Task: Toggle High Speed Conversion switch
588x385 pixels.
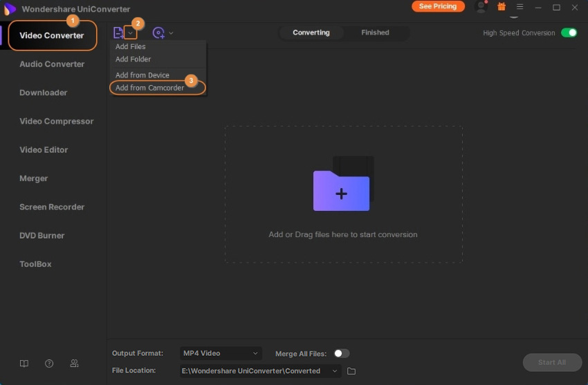Action: pos(569,32)
